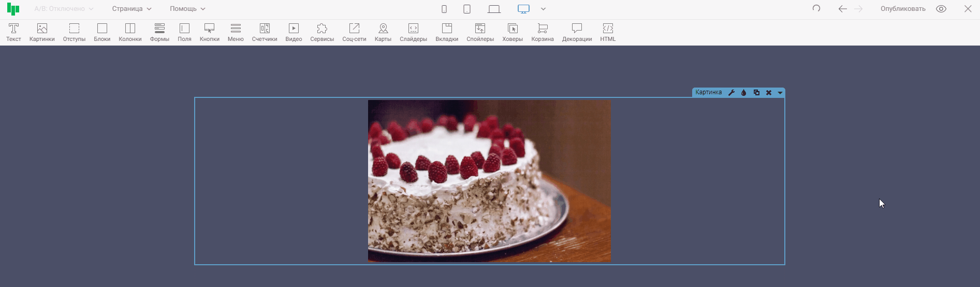The height and width of the screenshot is (287, 980).
Task: Expand the A/B testing dropdown
Action: point(64,9)
